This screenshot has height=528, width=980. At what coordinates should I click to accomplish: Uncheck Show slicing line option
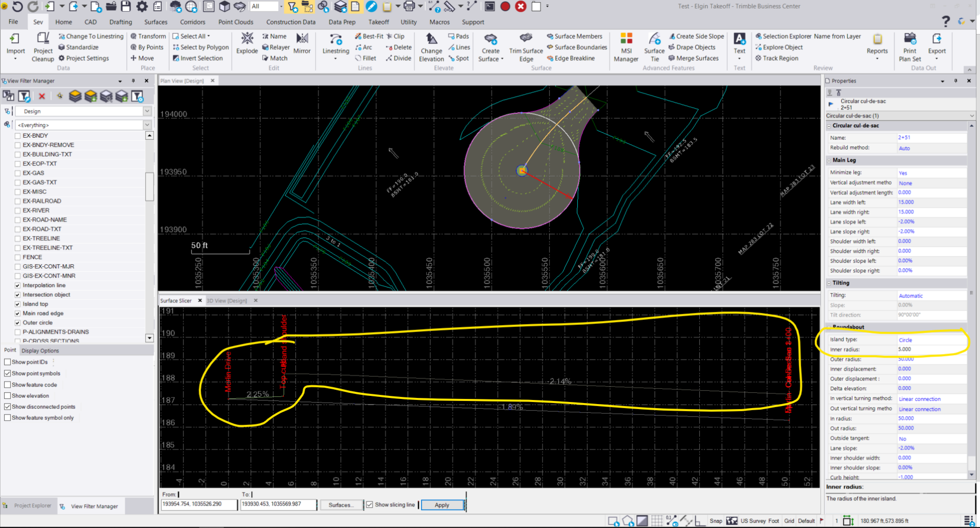pyautogui.click(x=369, y=505)
